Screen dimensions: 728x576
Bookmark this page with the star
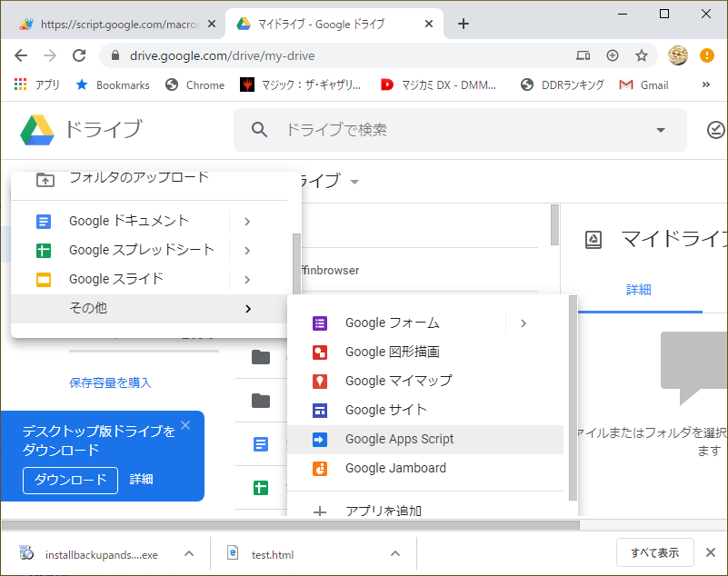pyautogui.click(x=642, y=55)
